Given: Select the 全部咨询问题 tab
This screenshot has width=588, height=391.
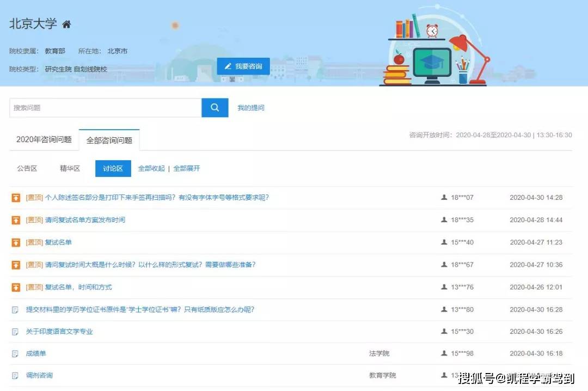Looking at the screenshot, I should pyautogui.click(x=109, y=140).
